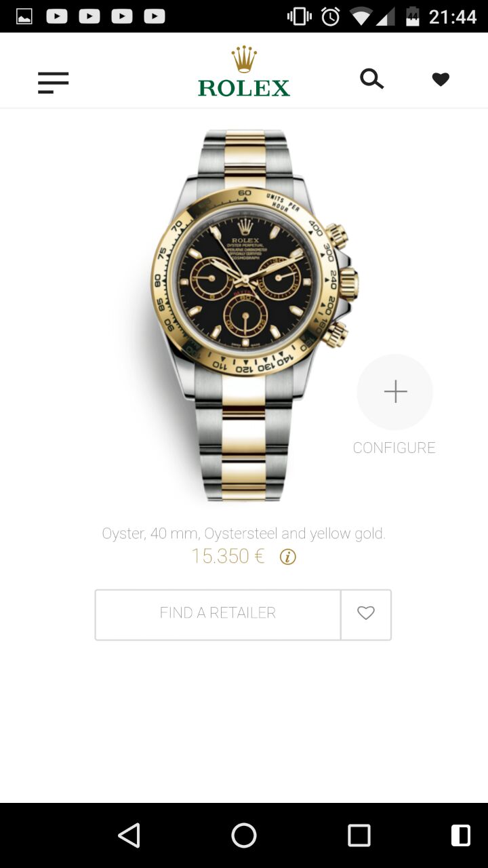
Task: Tap the 15.350 € price text
Action: pos(228,556)
